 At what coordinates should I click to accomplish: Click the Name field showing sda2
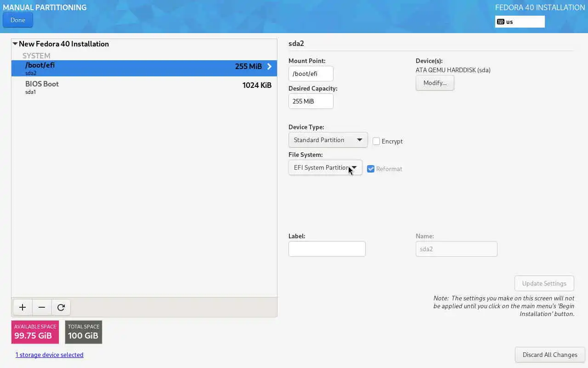coord(457,249)
